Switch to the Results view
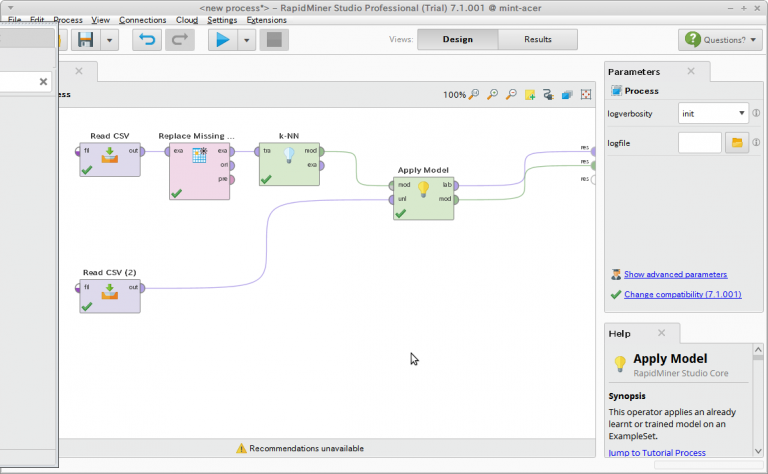 point(538,39)
